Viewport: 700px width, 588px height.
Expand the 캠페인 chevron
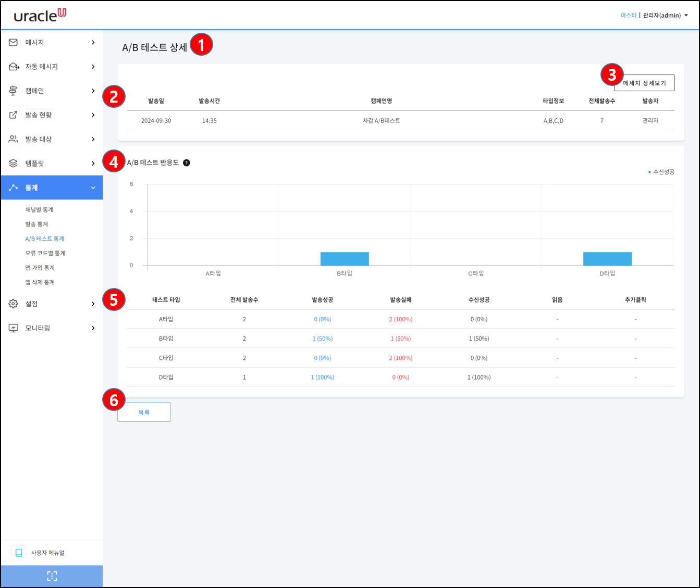click(x=93, y=91)
